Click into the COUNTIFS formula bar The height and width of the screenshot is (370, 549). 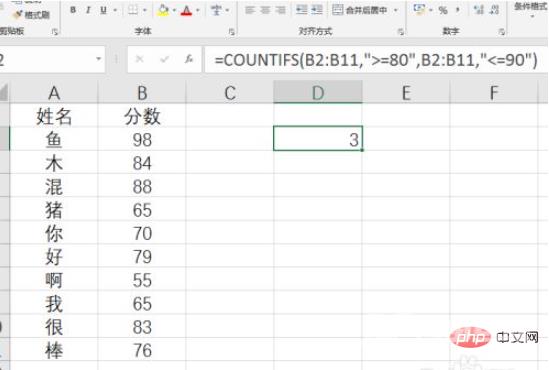(376, 60)
